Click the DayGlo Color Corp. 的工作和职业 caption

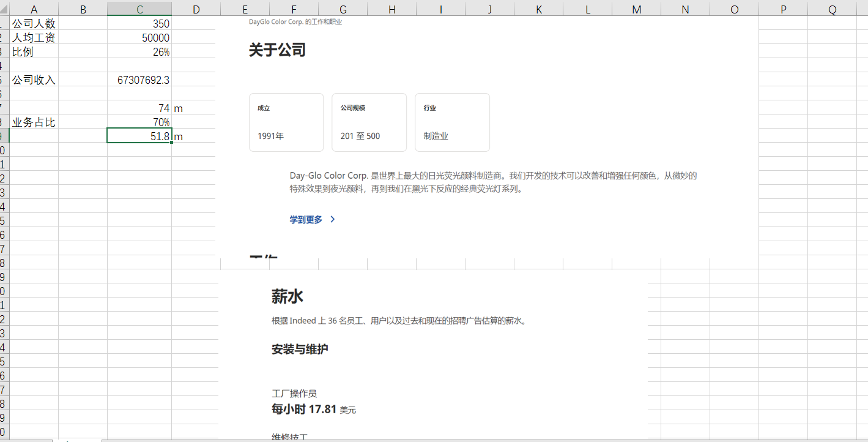(295, 22)
